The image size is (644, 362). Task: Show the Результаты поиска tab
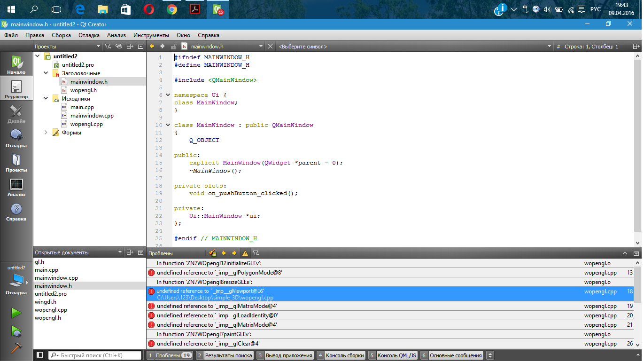225,355
